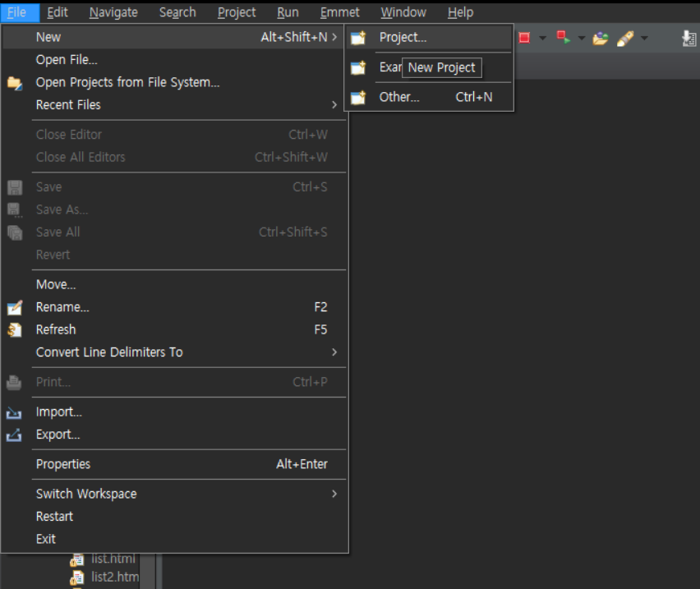
Task: Open the Search menu
Action: click(x=177, y=12)
